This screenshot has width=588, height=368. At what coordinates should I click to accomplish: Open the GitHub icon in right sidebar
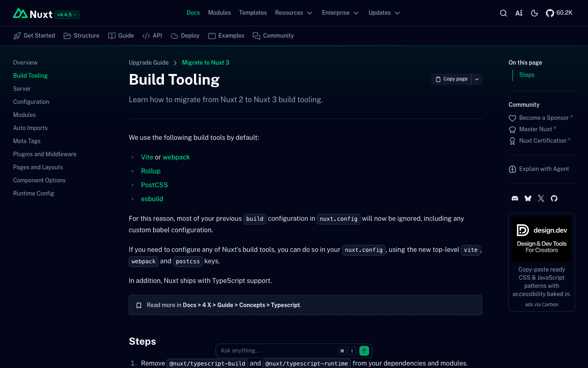[554, 198]
